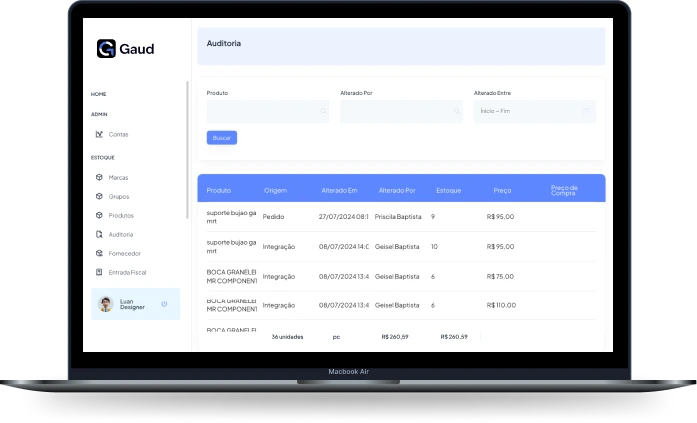The image size is (697, 423).
Task: Click the Entrada Fiscal receipt icon
Action: tap(99, 272)
